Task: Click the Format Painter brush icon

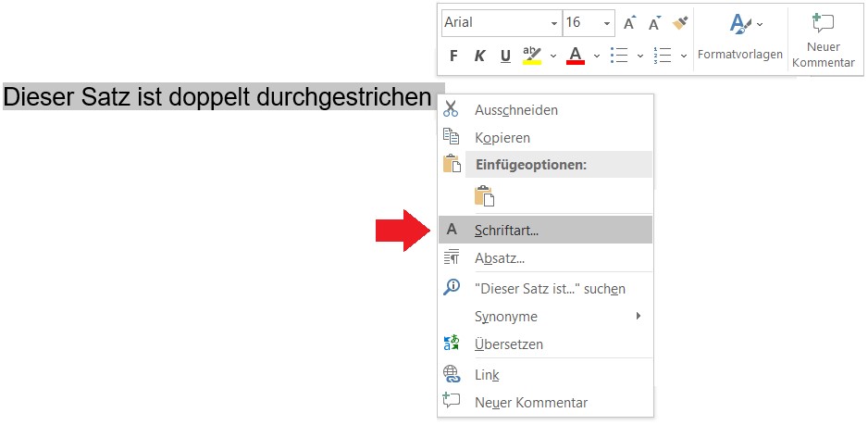Action: pos(680,23)
